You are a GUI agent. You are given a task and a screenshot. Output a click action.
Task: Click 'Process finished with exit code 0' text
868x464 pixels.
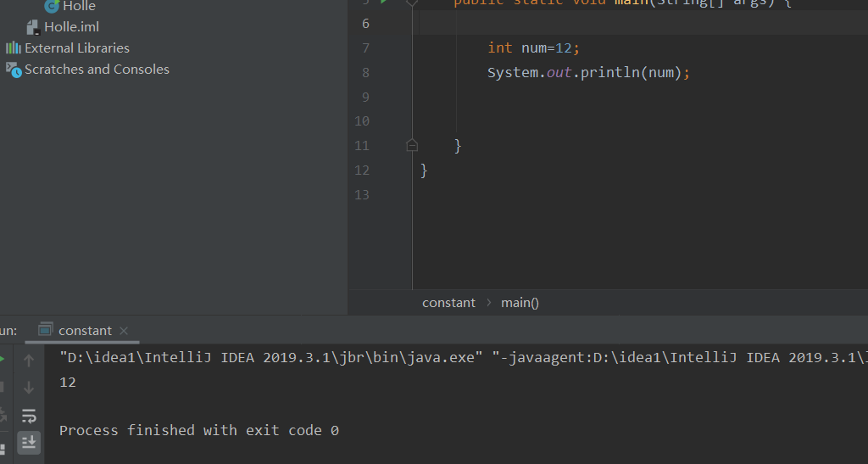[199, 431]
